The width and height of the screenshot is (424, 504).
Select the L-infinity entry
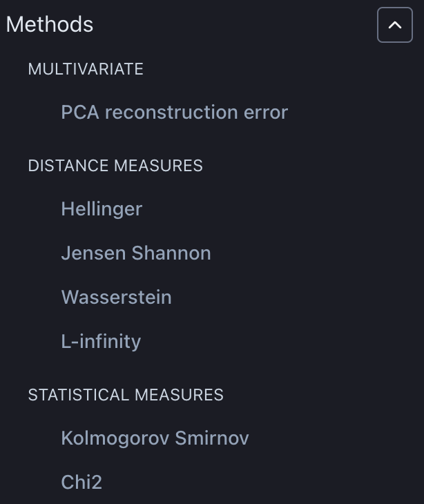[x=101, y=341]
